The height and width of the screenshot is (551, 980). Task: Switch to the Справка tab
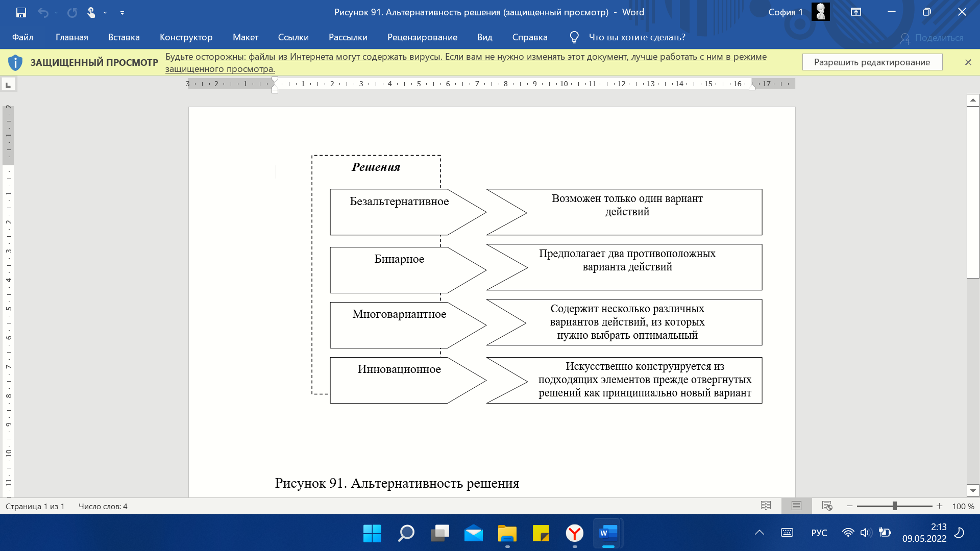pyautogui.click(x=530, y=37)
